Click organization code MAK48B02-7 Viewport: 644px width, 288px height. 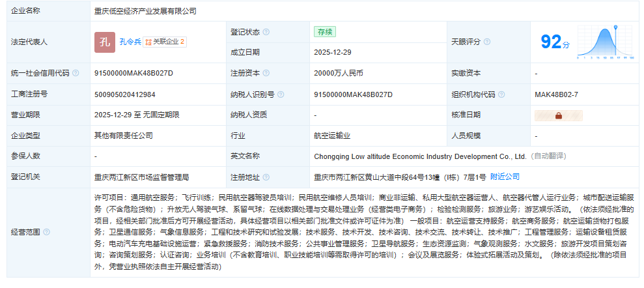[x=556, y=94]
